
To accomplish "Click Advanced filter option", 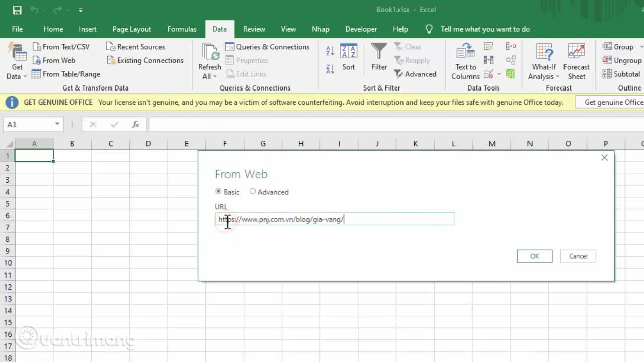I will point(416,74).
